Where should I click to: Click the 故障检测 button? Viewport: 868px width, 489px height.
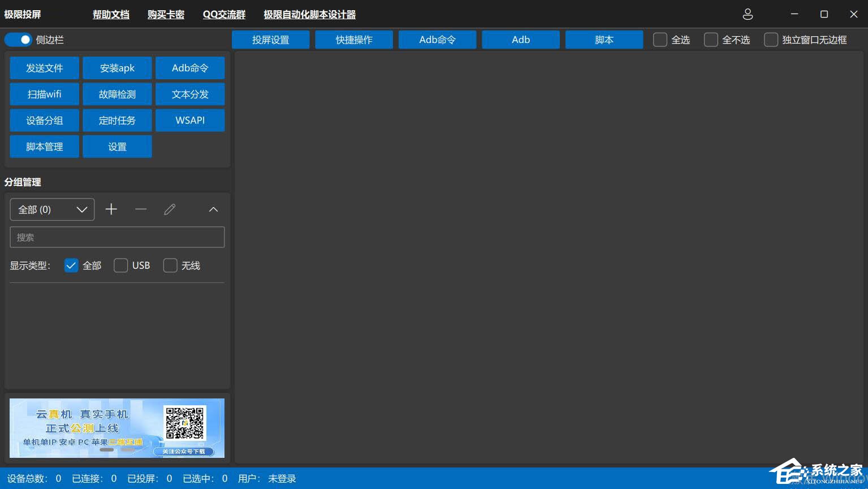click(x=117, y=94)
